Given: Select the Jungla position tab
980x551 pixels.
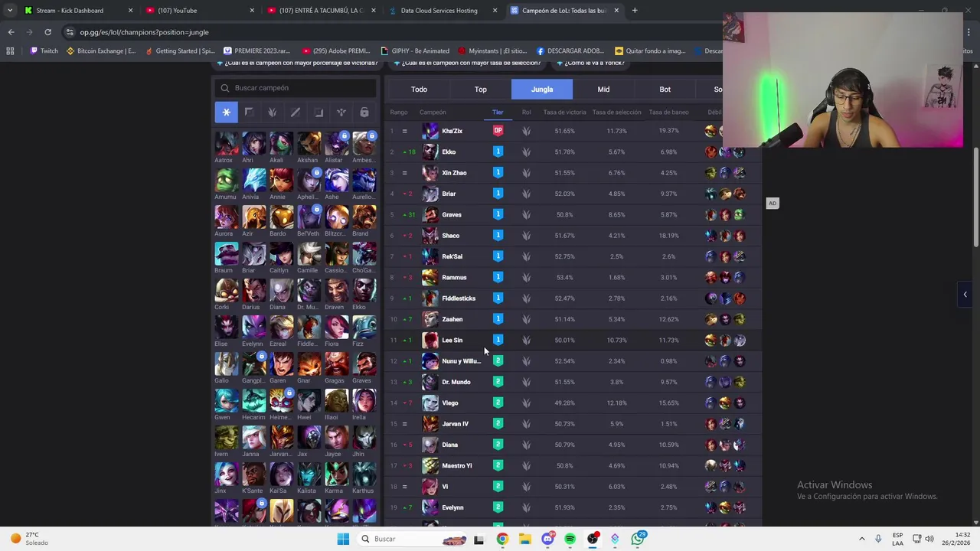Looking at the screenshot, I should (x=542, y=90).
